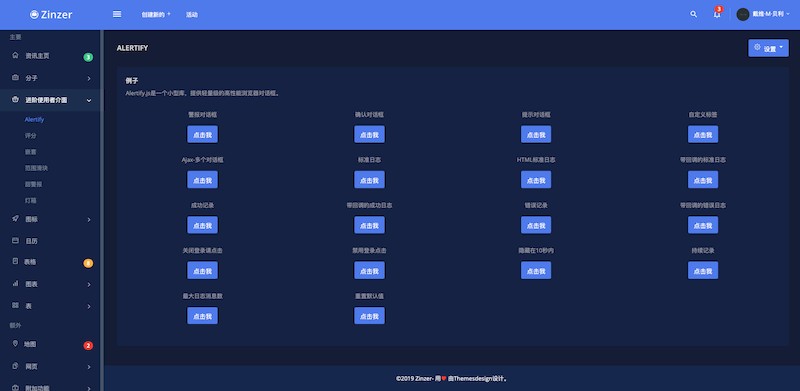Screen dimensions: 800x391
Task: Click the map pin icon beside 地图
Action: [15, 344]
